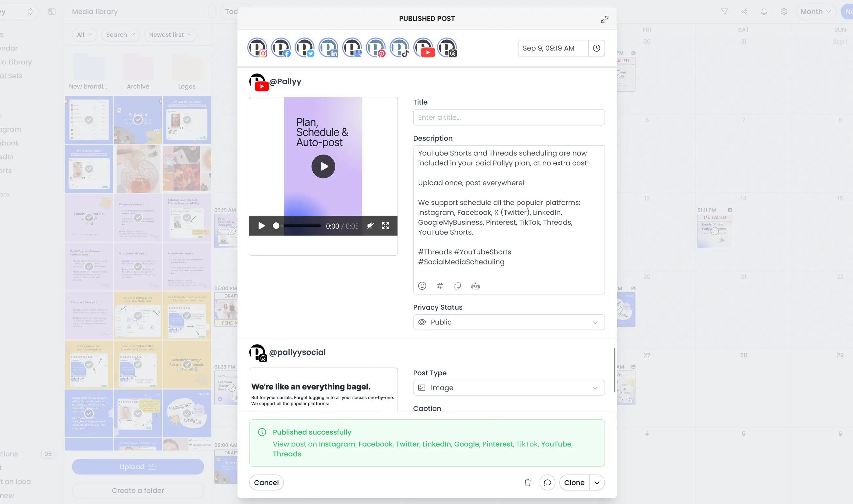Cancel the published post dialog
This screenshot has height=504, width=853.
pyautogui.click(x=266, y=482)
